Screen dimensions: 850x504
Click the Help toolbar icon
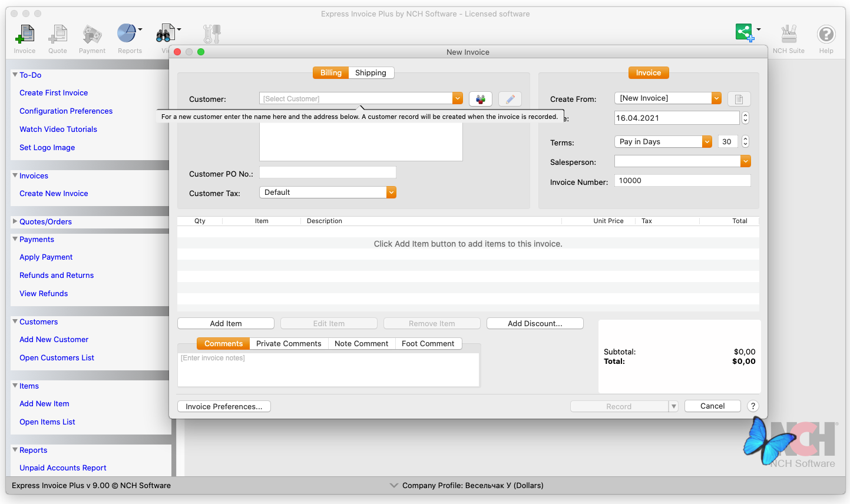pyautogui.click(x=826, y=34)
